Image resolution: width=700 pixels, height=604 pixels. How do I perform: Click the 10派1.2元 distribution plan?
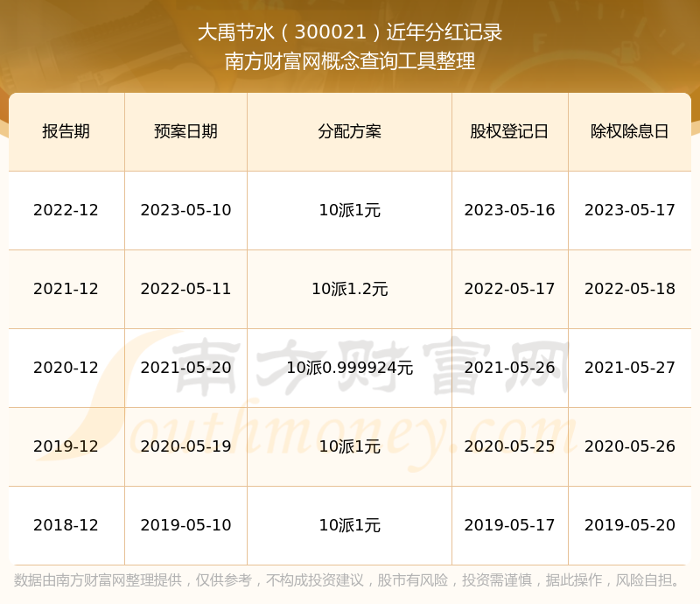(349, 289)
